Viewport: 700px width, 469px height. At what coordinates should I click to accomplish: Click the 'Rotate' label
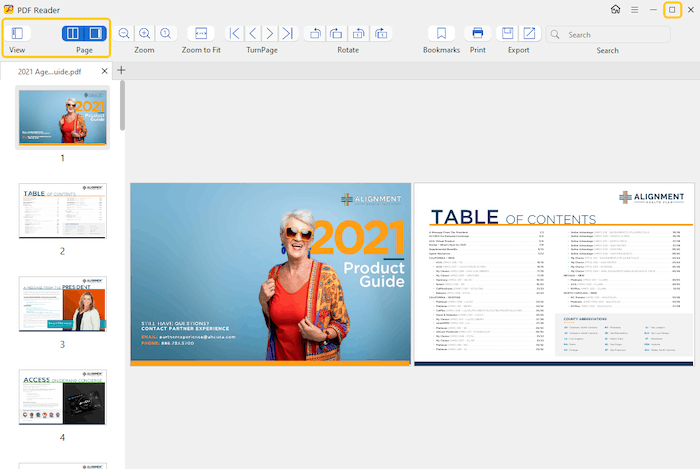click(348, 50)
